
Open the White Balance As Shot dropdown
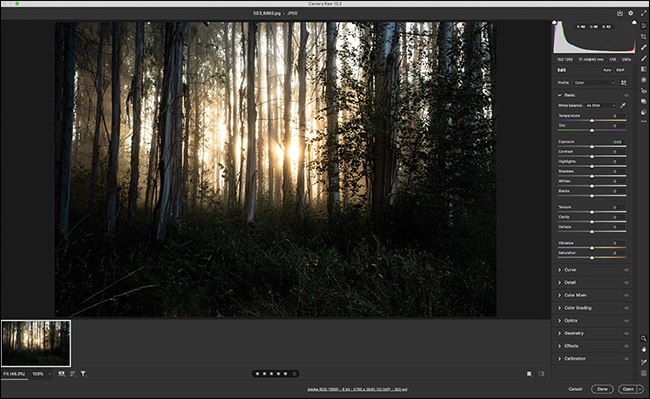601,106
